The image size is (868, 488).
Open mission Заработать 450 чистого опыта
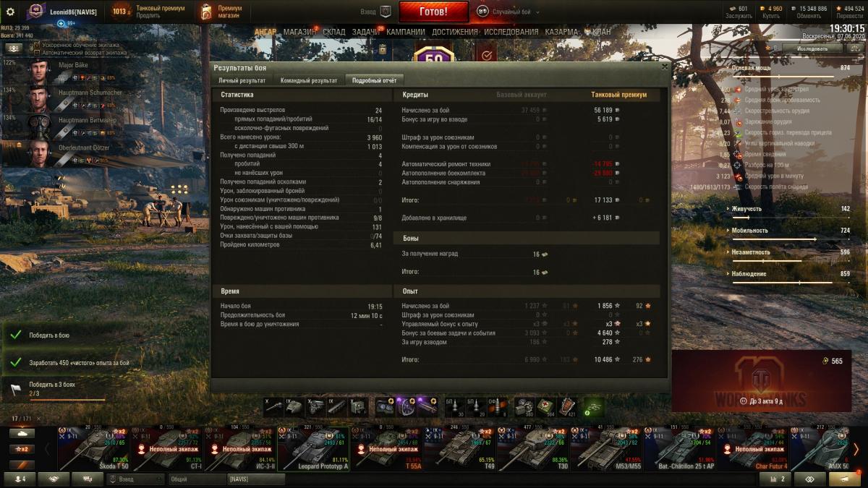click(65, 362)
